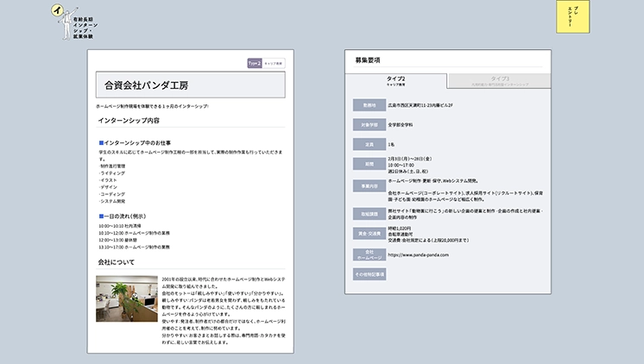Switch to the タイプ3 tab

tap(500, 80)
